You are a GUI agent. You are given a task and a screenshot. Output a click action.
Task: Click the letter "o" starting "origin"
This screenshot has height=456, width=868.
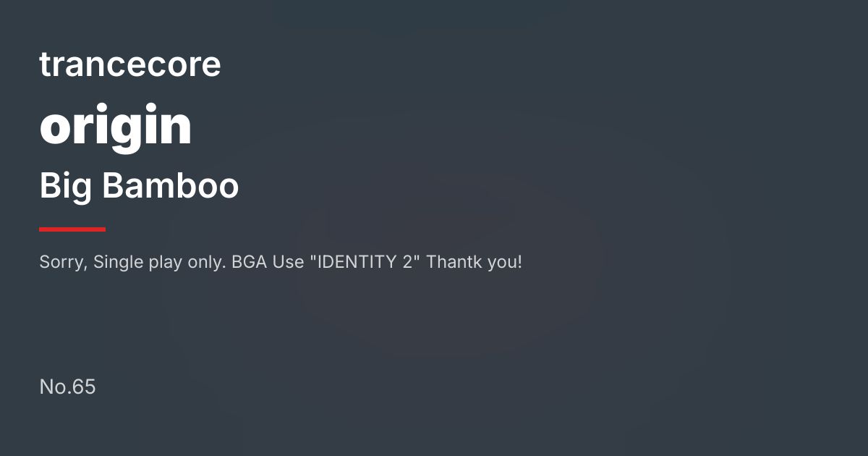(x=54, y=128)
